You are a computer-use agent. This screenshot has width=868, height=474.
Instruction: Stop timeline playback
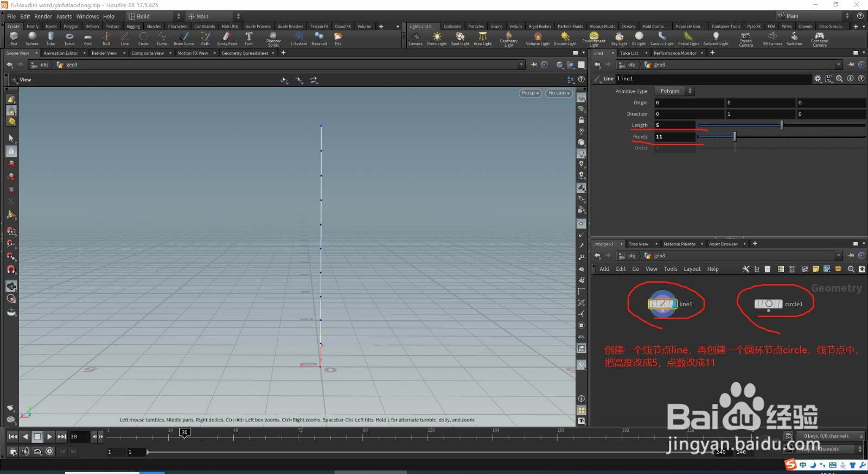(x=37, y=437)
